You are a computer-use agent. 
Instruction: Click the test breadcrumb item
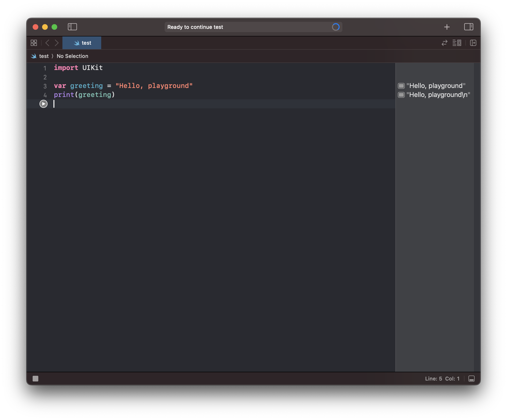click(44, 56)
